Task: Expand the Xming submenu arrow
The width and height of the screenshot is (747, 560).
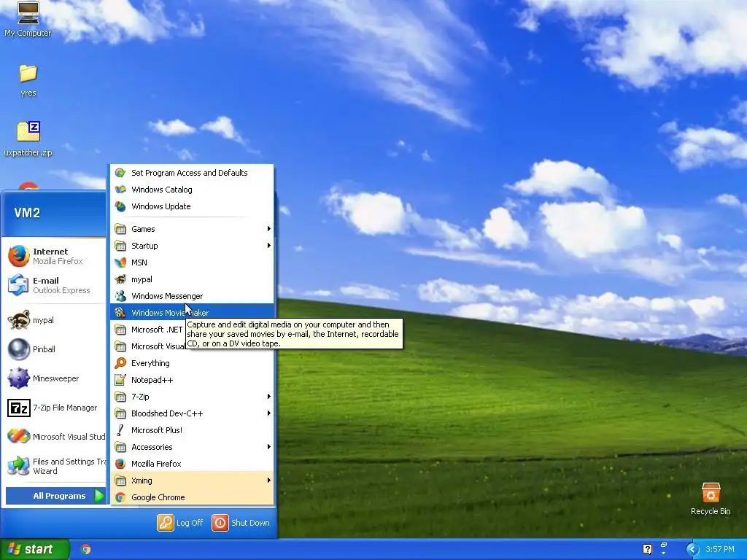Action: (x=268, y=481)
